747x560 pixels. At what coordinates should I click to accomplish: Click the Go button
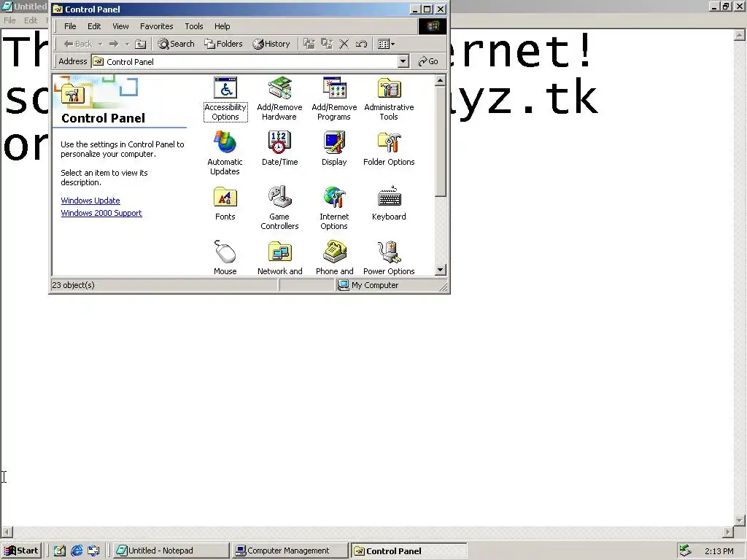(427, 61)
